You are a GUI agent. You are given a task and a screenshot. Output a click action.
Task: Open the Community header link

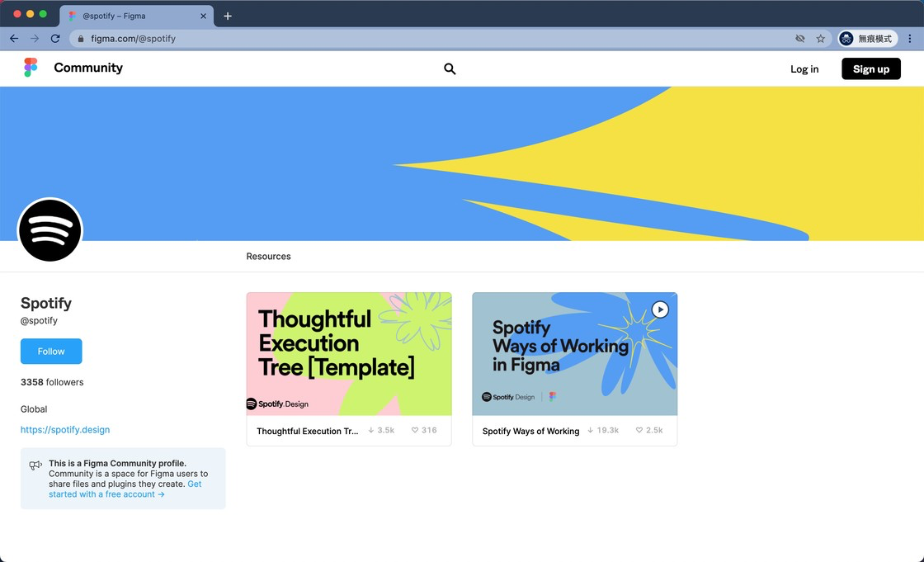(x=88, y=68)
